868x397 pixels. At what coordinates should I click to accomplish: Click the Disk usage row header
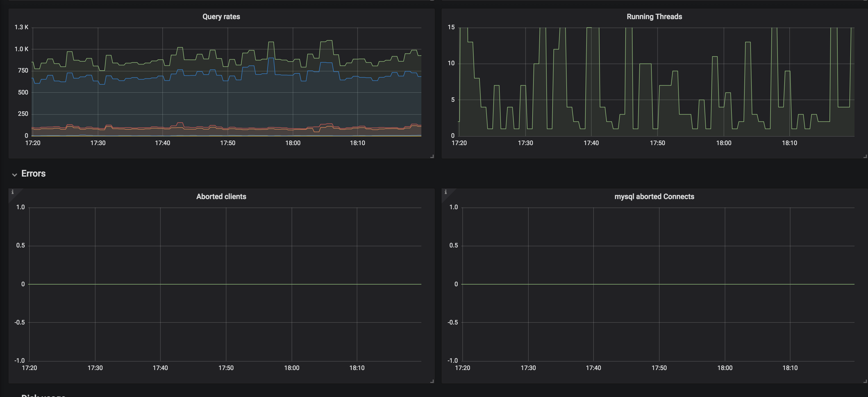tap(43, 395)
